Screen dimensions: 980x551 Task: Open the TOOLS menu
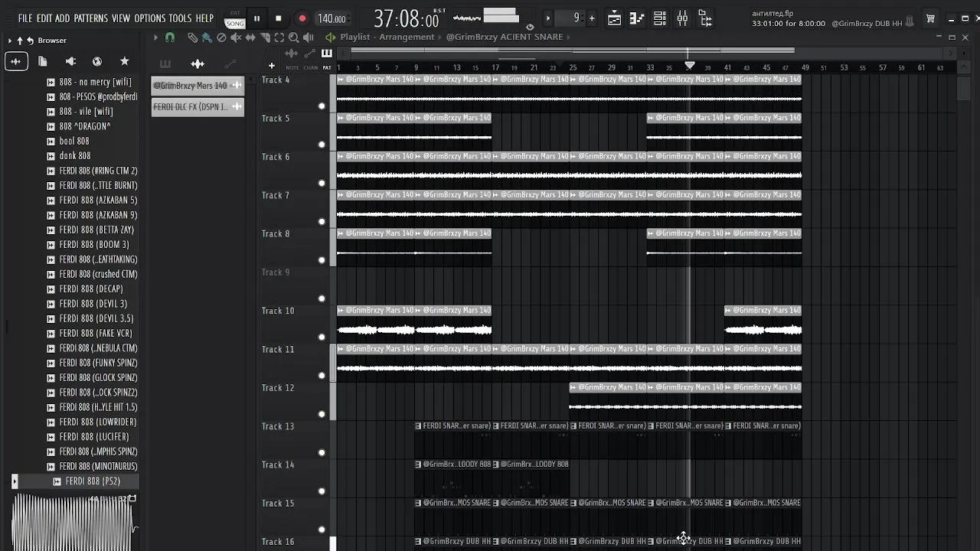(181, 18)
